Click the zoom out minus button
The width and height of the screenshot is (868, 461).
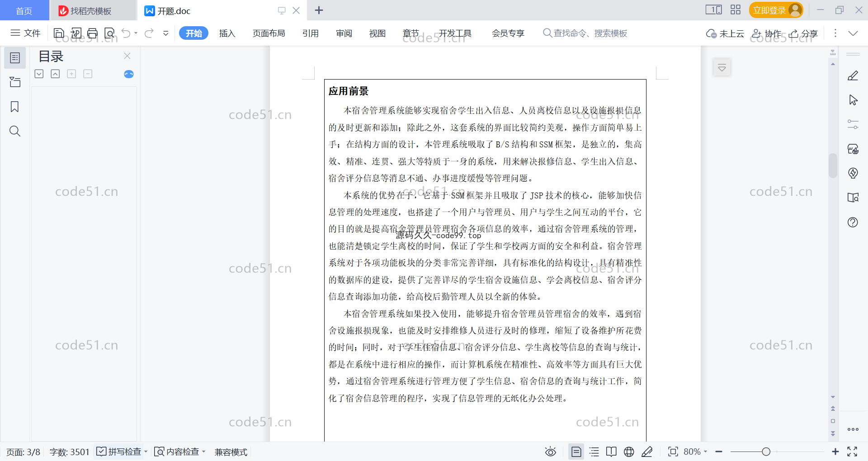(x=719, y=452)
